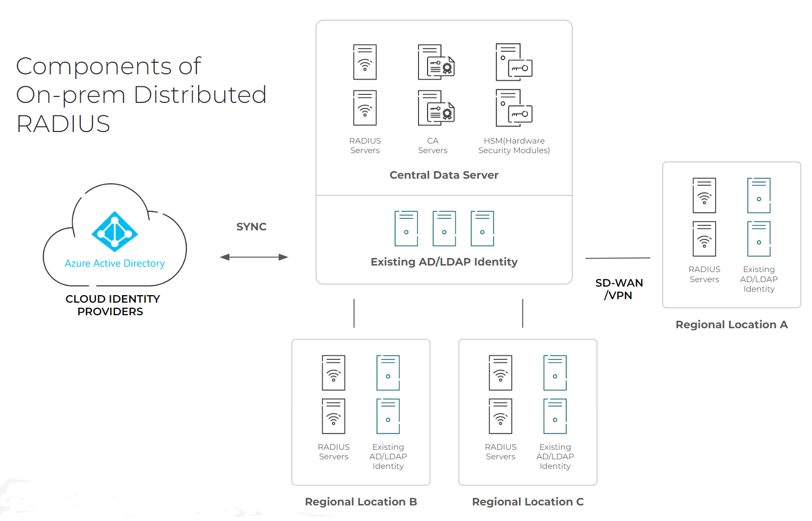The height and width of the screenshot is (521, 812).
Task: Collapse the Regional Location C container
Action: click(527, 412)
